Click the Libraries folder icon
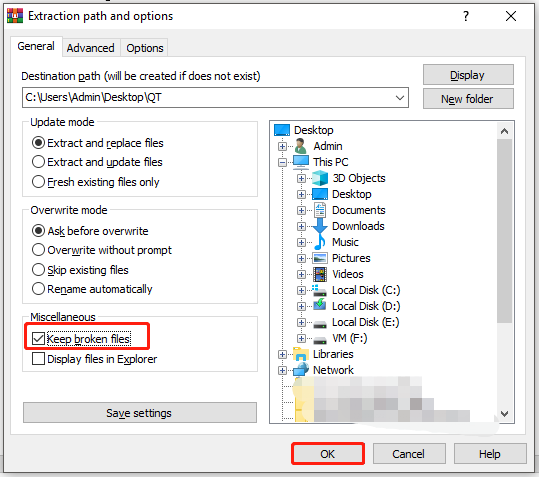The height and width of the screenshot is (477, 539). click(301, 354)
